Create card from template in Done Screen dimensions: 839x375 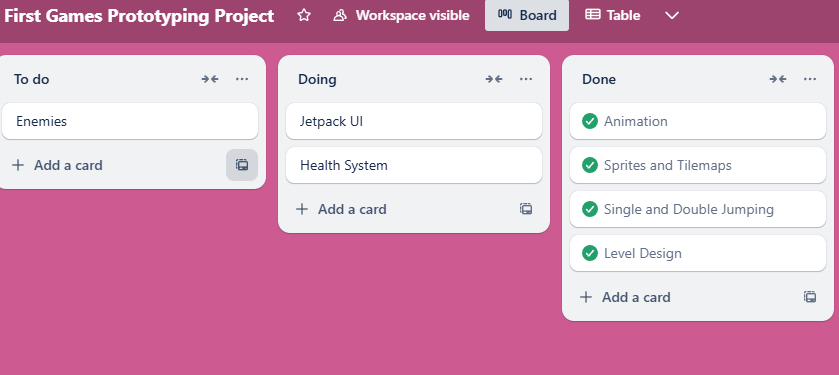coord(810,297)
